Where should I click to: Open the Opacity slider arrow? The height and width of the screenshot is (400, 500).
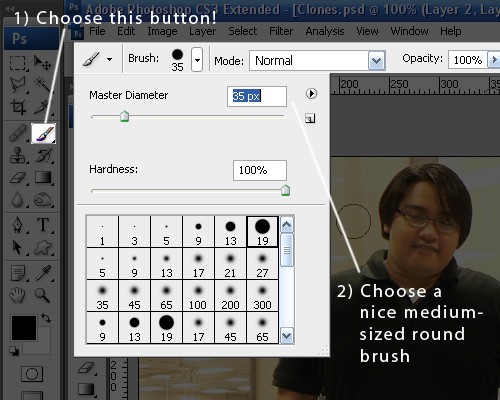[494, 60]
